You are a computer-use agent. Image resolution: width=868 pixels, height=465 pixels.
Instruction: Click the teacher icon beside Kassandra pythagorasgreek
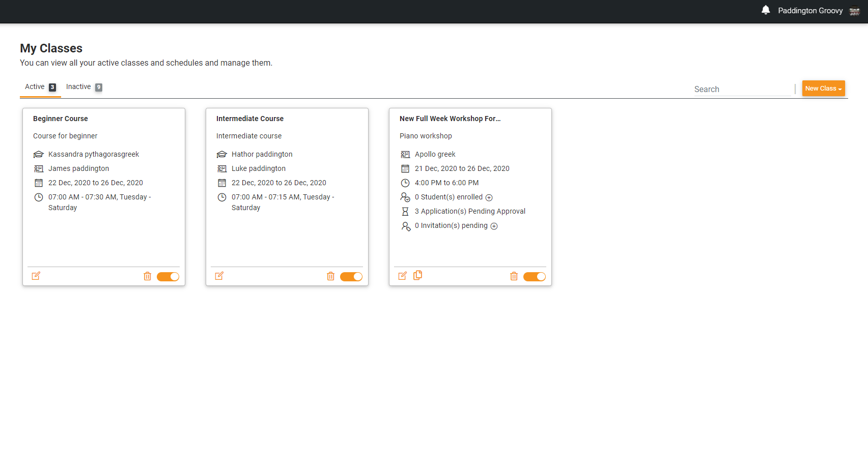(39, 154)
